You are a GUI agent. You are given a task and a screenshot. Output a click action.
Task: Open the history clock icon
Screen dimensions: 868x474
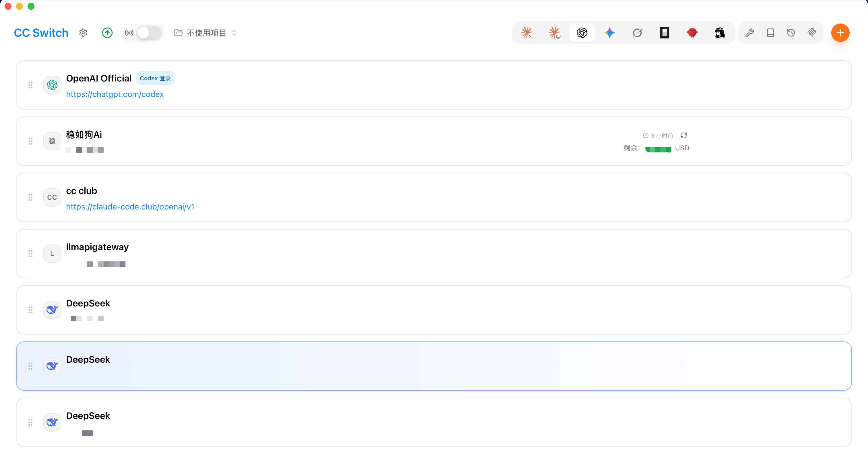pyautogui.click(x=791, y=33)
